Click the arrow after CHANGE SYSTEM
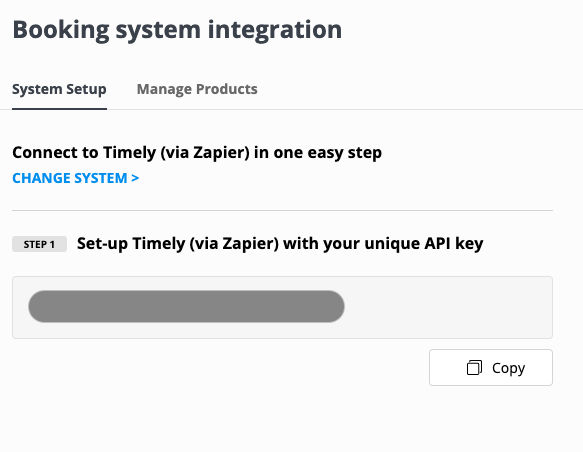The image size is (583, 452). [x=135, y=178]
